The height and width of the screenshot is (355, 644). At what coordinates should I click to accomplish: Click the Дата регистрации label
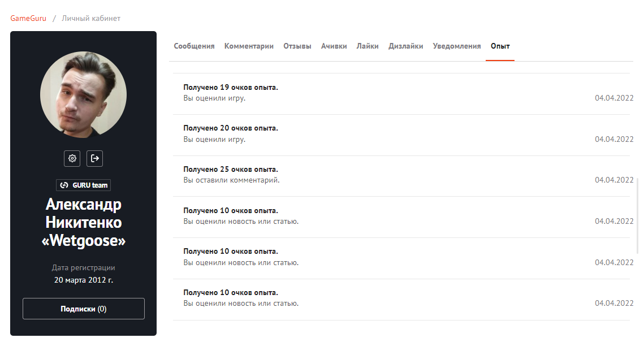point(83,267)
